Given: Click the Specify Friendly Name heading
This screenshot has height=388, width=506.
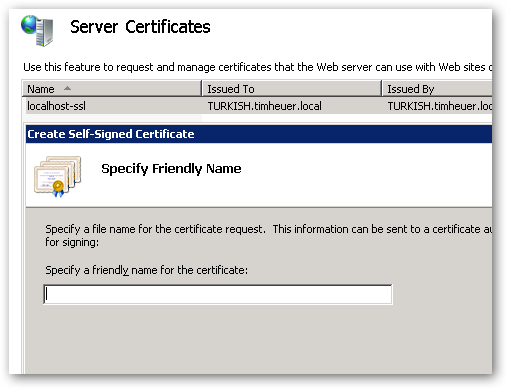Looking at the screenshot, I should tap(171, 169).
